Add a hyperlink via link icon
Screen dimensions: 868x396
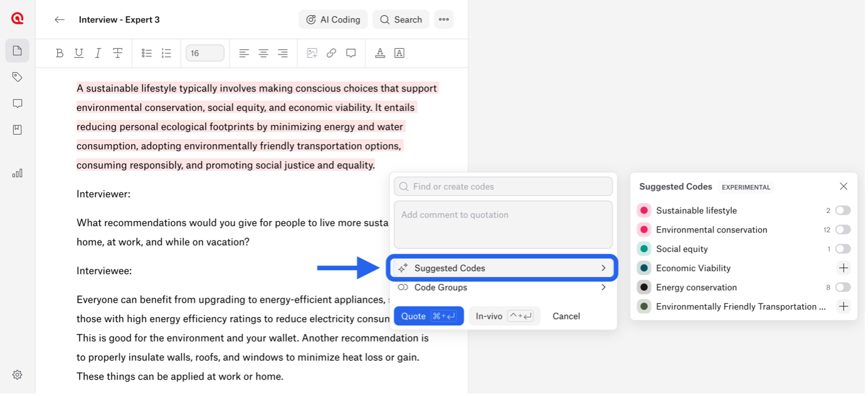[x=331, y=53]
